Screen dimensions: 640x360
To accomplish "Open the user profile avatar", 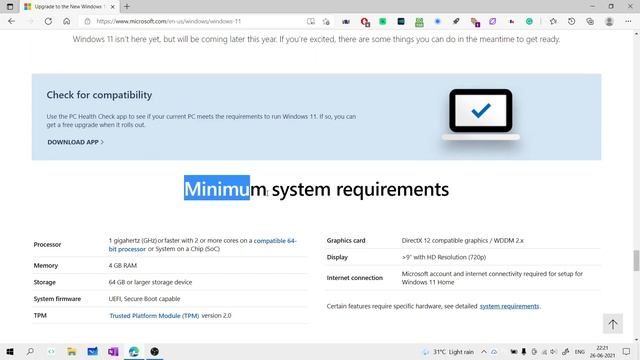I will (x=609, y=21).
